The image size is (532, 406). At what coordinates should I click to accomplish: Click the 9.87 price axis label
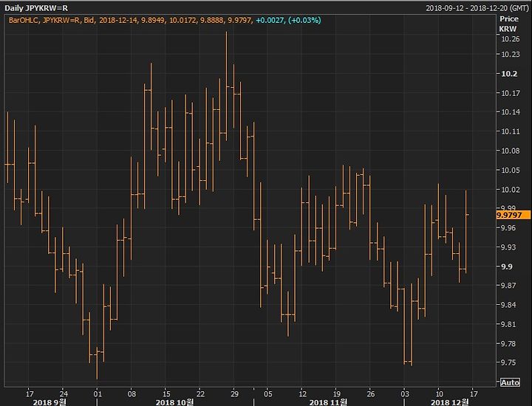click(x=508, y=286)
